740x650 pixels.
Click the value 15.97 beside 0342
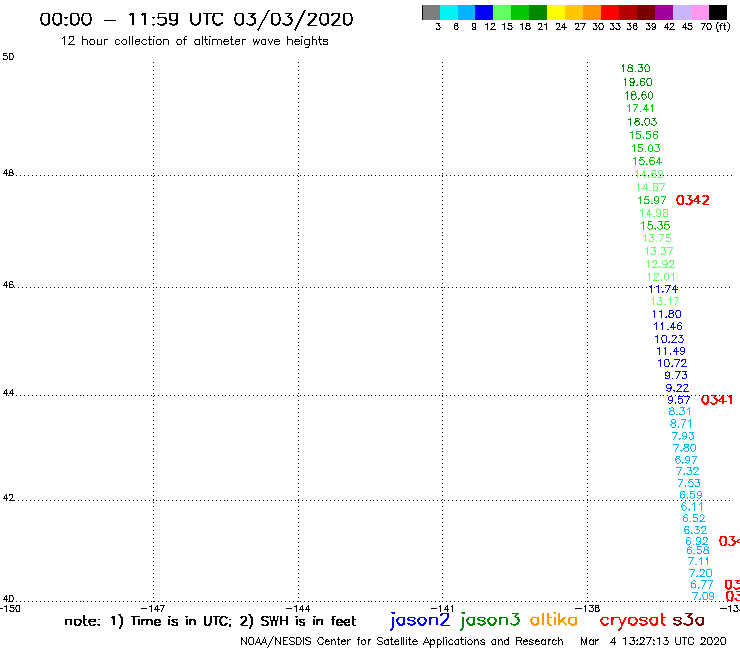click(652, 201)
